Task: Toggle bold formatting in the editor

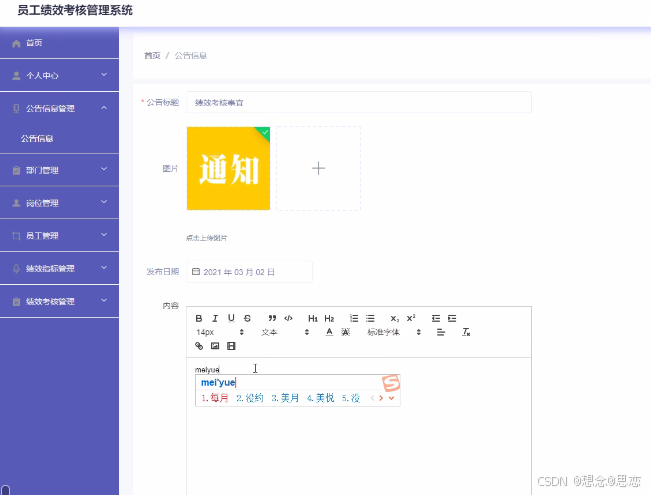Action: pyautogui.click(x=199, y=318)
